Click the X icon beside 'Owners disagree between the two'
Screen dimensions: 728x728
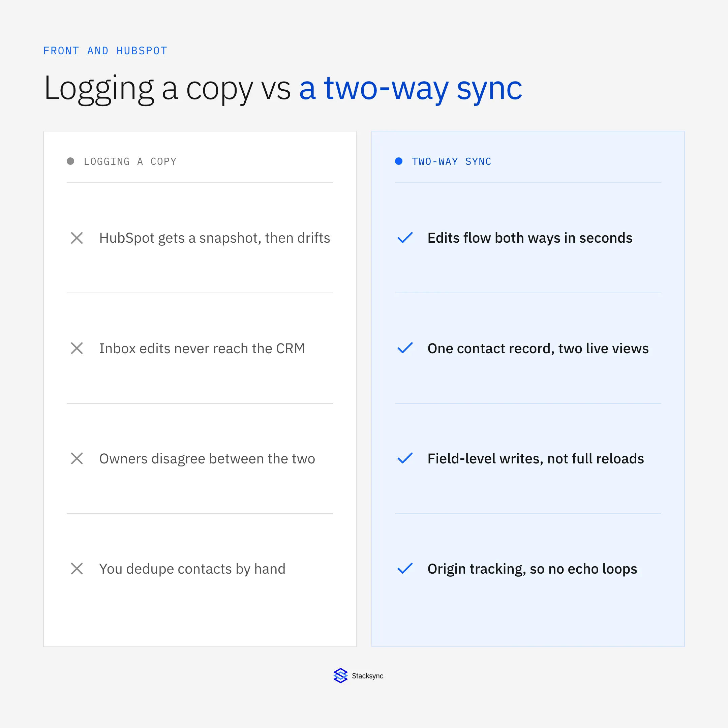click(77, 459)
